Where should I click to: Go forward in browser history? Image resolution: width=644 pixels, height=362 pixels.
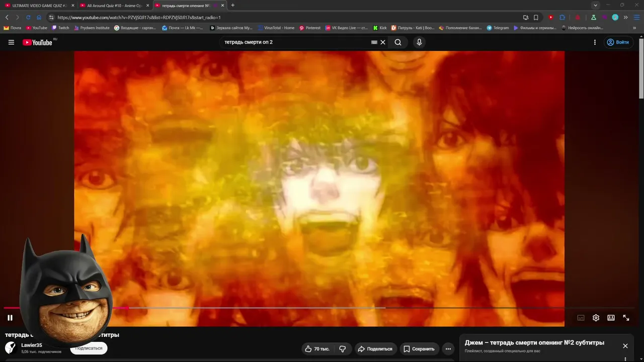[x=17, y=17]
